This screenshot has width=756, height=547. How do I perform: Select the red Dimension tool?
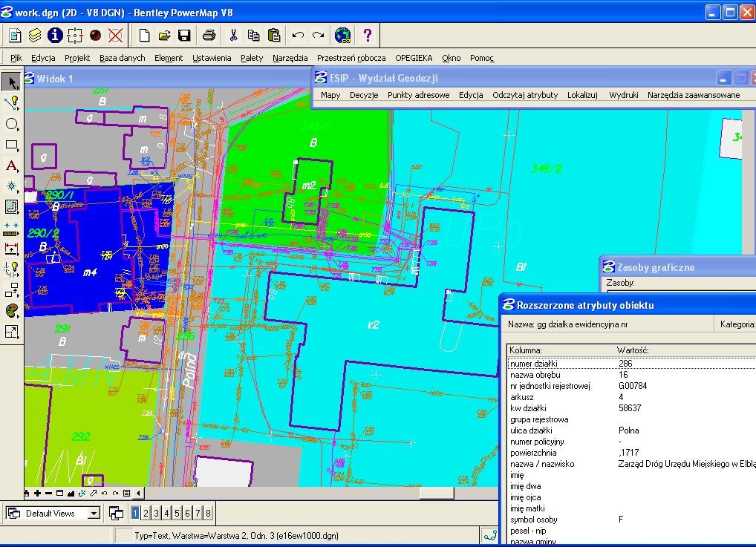pos(12,249)
